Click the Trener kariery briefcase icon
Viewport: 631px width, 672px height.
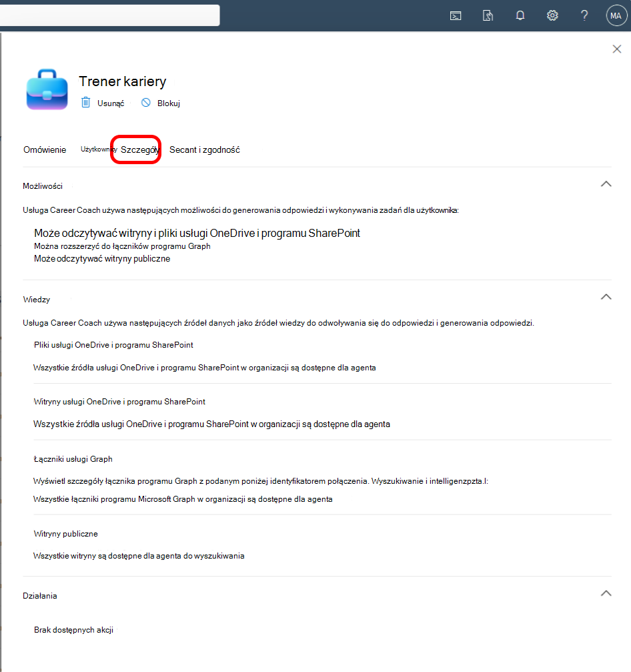47,89
